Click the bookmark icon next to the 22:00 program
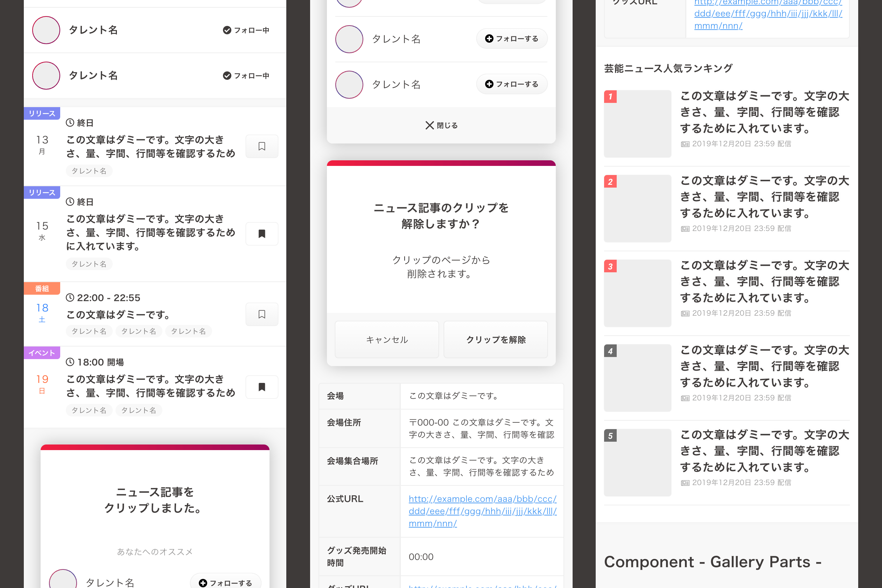This screenshot has height=588, width=882. (261, 314)
